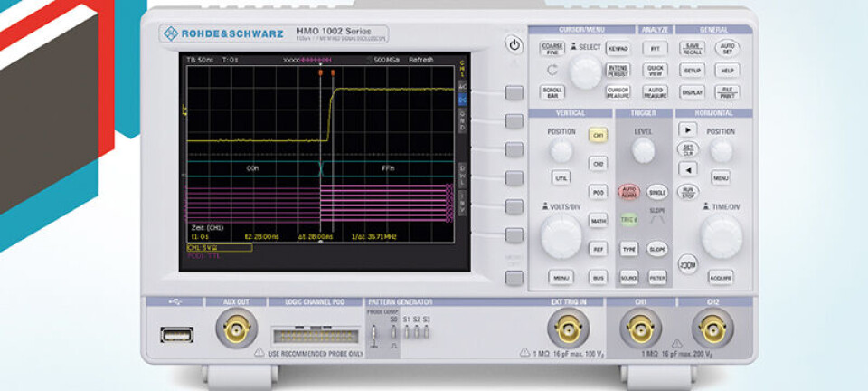This screenshot has width=868, height=391.
Task: Arm SINGLE trigger button
Action: coord(657,192)
